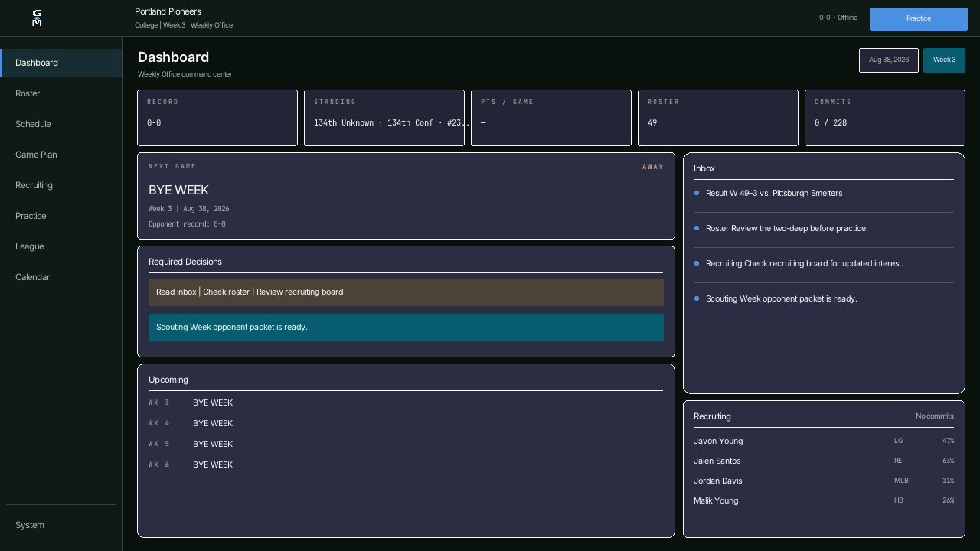The height and width of the screenshot is (551, 980).
Task: Select the BYE WEEK next game title
Action: (x=178, y=190)
